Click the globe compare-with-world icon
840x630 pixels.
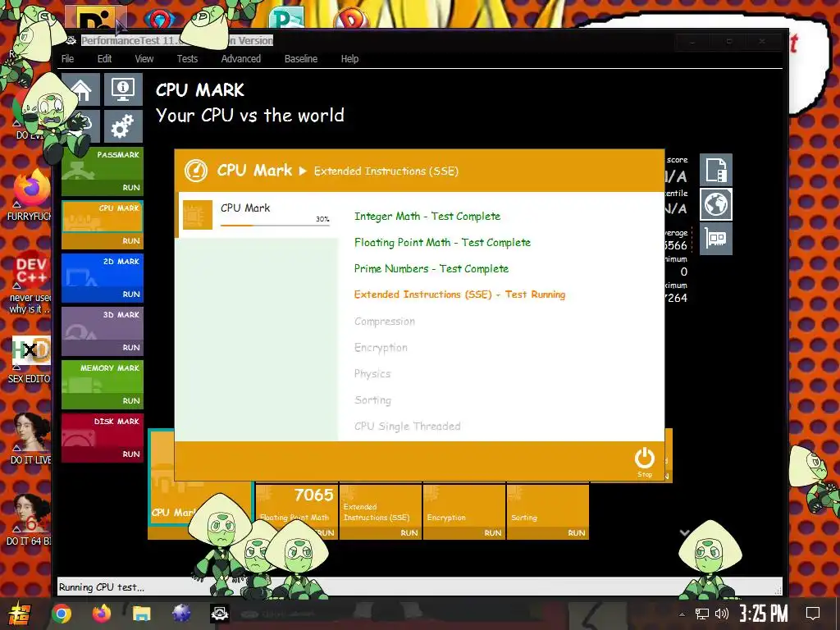pyautogui.click(x=715, y=204)
